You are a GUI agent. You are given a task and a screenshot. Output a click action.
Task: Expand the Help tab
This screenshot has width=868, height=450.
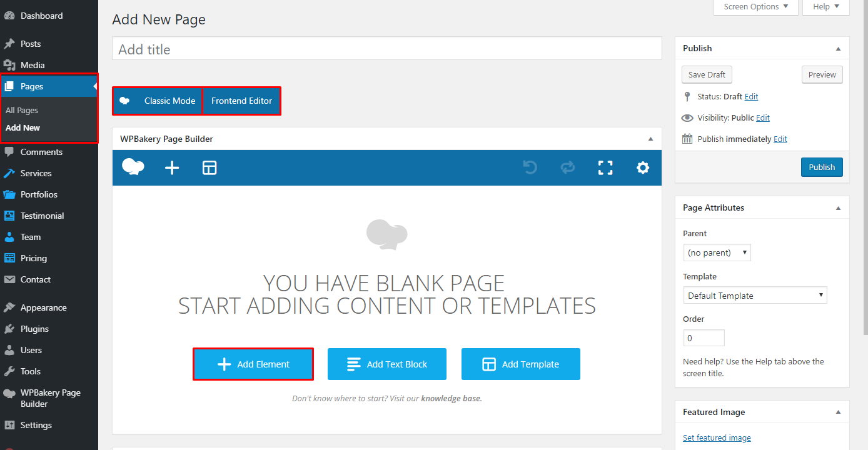click(826, 7)
